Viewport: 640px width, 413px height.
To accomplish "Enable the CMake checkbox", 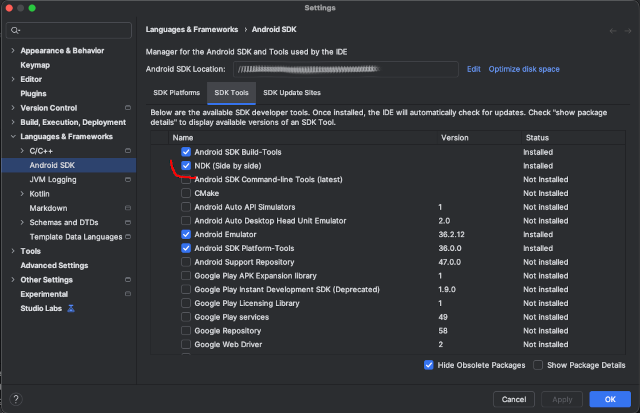I will click(186, 193).
